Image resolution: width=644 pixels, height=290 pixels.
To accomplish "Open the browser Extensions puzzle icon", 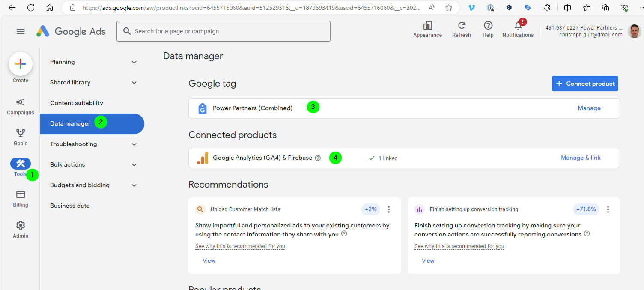I will (x=547, y=8).
